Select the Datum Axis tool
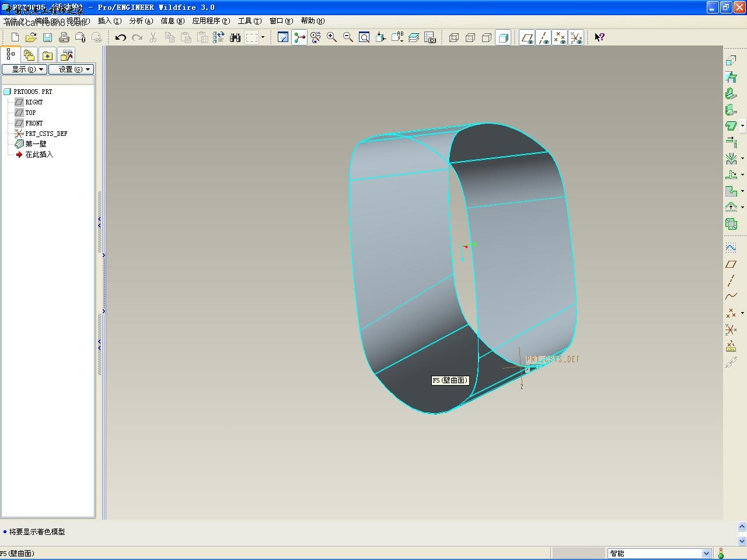This screenshot has width=747, height=560. (x=731, y=281)
